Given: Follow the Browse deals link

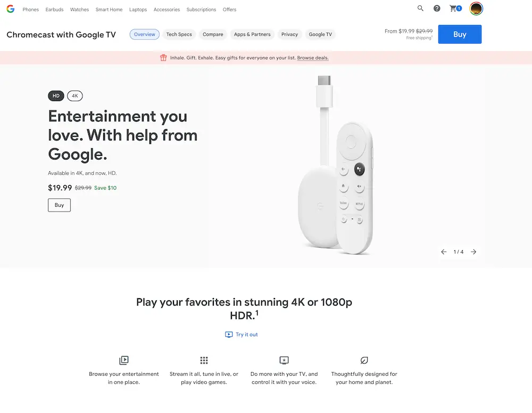Looking at the screenshot, I should pyautogui.click(x=313, y=58).
